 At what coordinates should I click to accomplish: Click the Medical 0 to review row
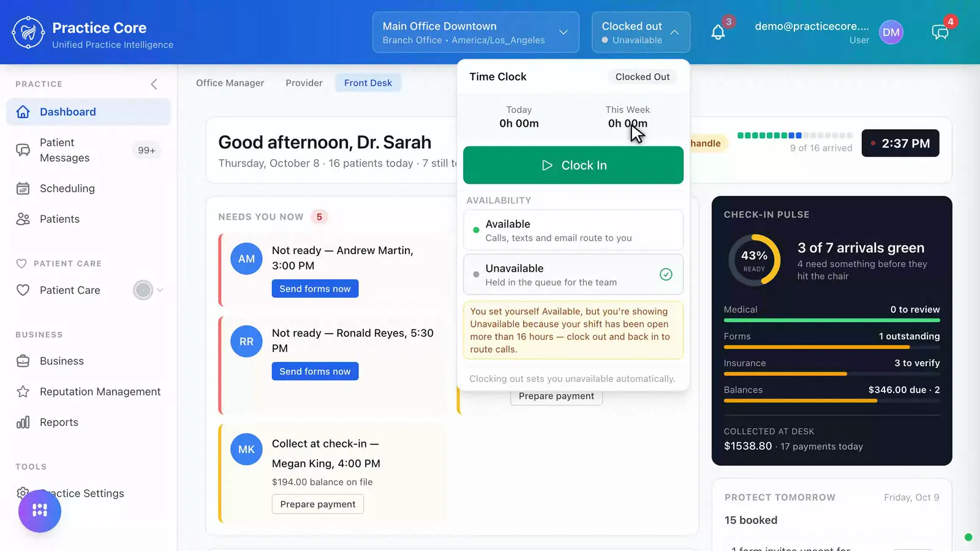click(832, 312)
